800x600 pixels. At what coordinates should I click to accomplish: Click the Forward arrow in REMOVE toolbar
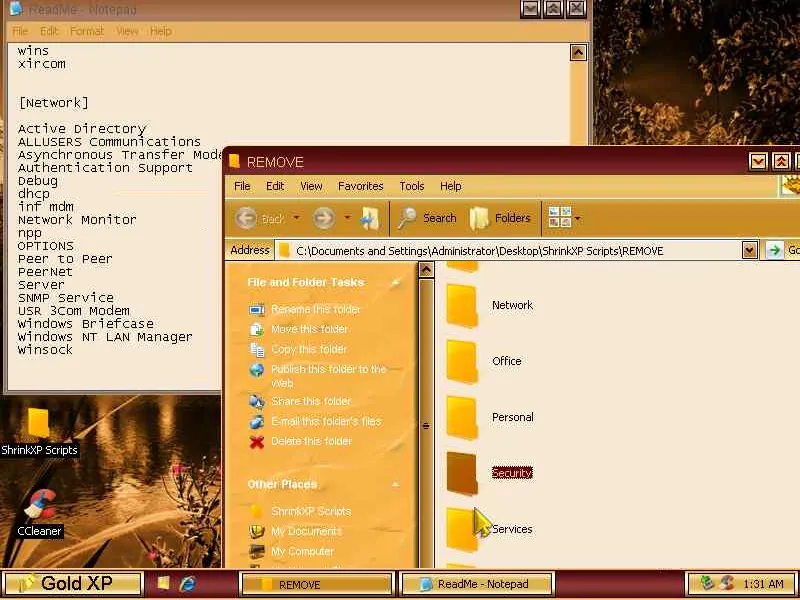click(x=324, y=218)
